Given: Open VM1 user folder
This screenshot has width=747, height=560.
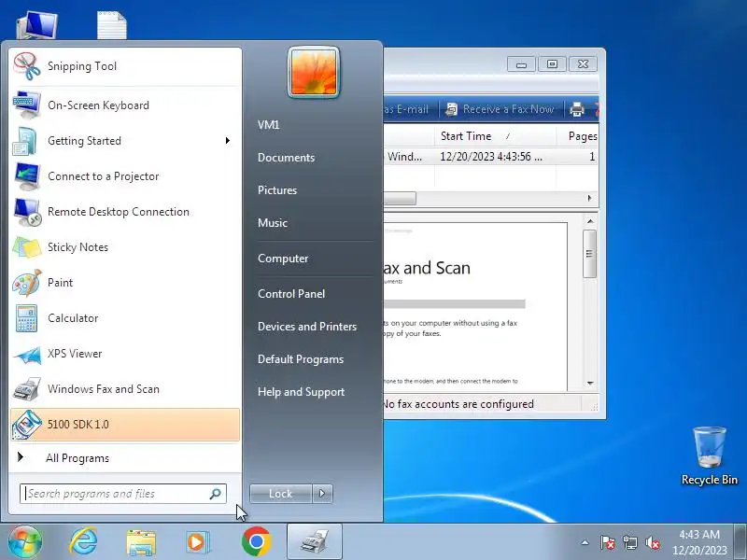Looking at the screenshot, I should coord(269,125).
